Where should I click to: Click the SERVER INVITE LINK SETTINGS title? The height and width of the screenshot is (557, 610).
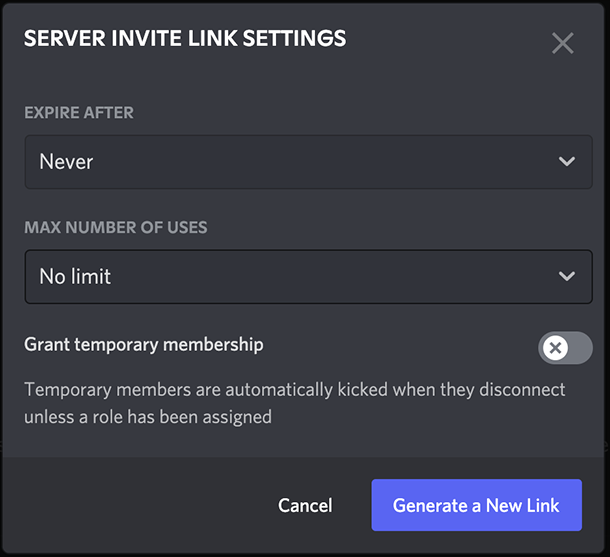[185, 38]
